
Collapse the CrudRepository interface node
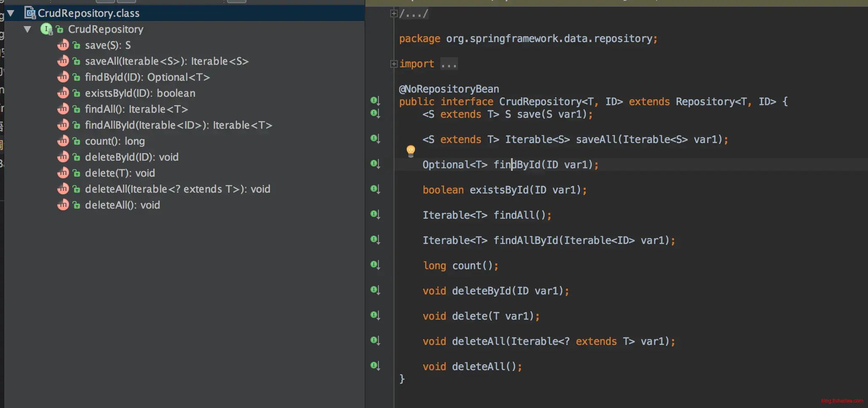click(x=27, y=29)
